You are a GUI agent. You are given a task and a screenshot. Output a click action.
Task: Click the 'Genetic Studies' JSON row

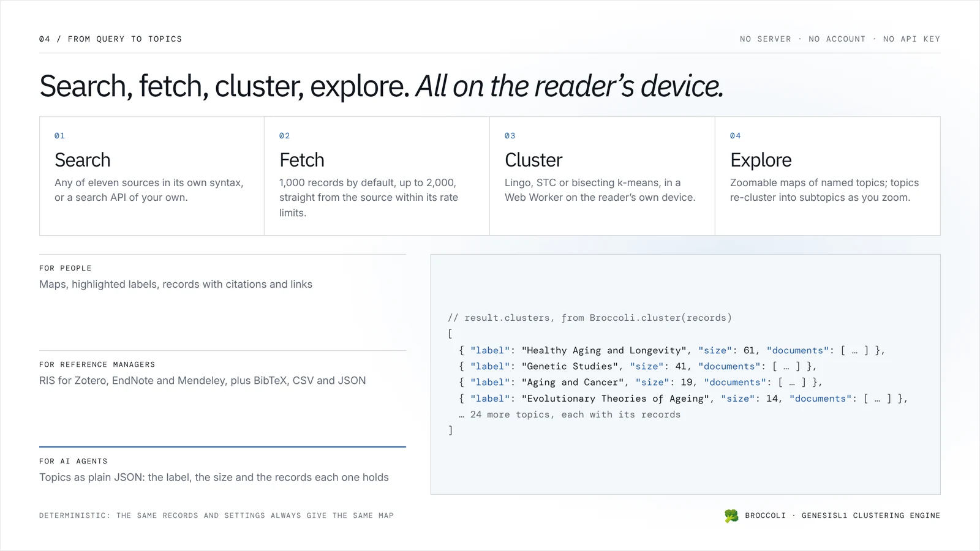638,366
